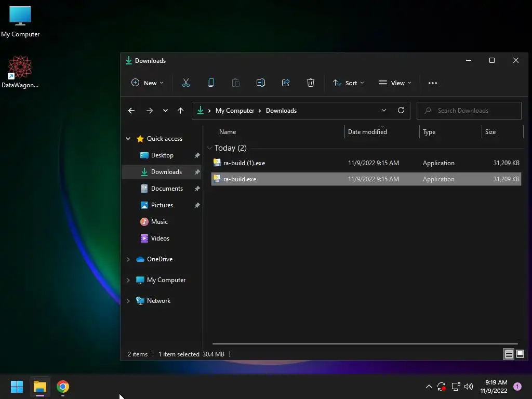This screenshot has height=399, width=532.
Task: Click My Computer in the address breadcrumb
Action: [x=235, y=111]
